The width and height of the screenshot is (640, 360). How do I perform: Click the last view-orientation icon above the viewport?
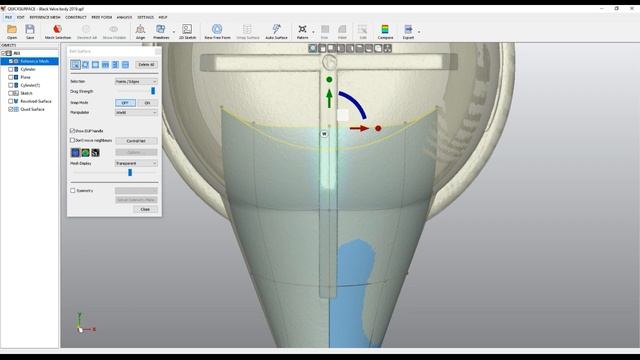point(387,49)
